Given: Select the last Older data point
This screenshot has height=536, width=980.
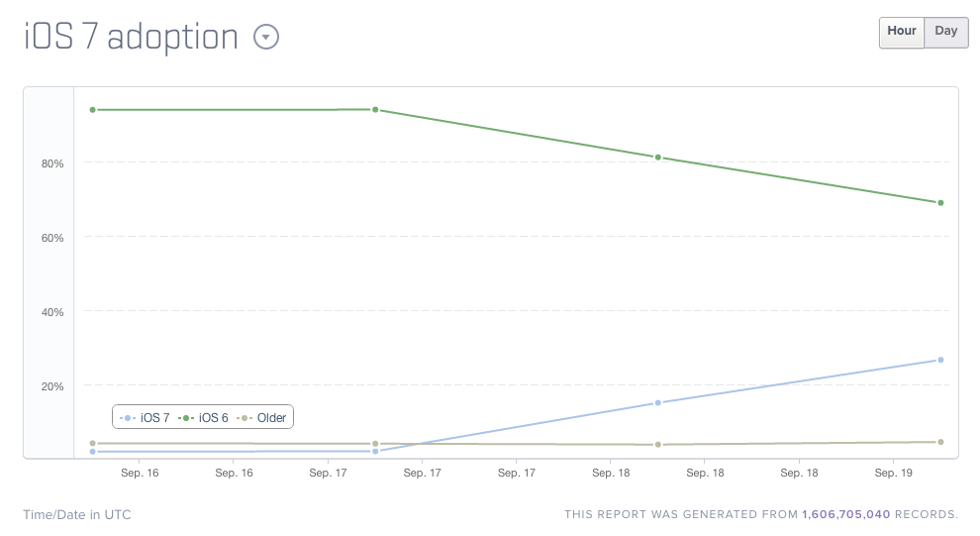Looking at the screenshot, I should click(x=940, y=442).
